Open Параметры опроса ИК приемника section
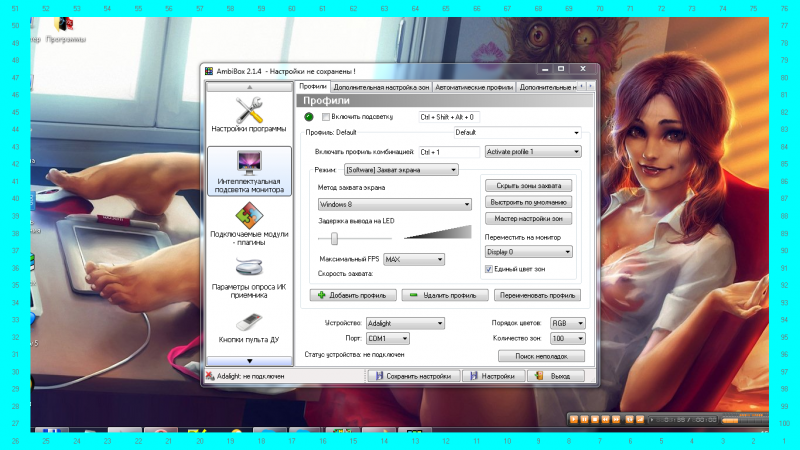 point(249,278)
